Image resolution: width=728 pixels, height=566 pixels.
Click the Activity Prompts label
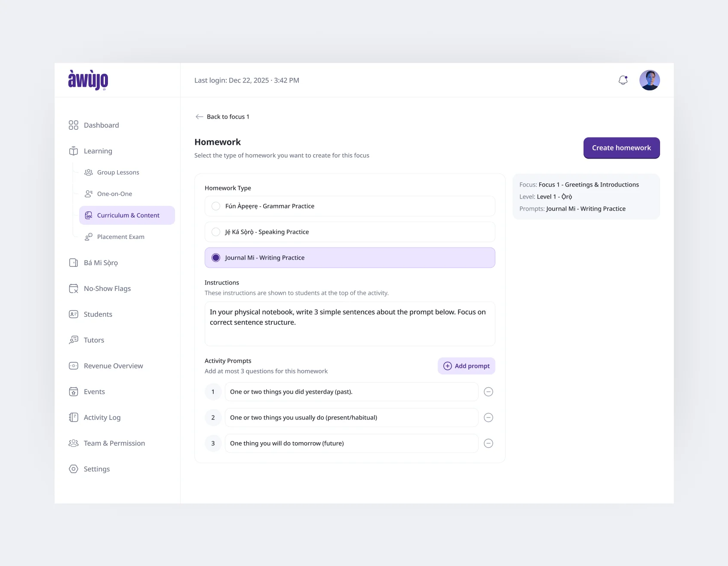pyautogui.click(x=228, y=361)
